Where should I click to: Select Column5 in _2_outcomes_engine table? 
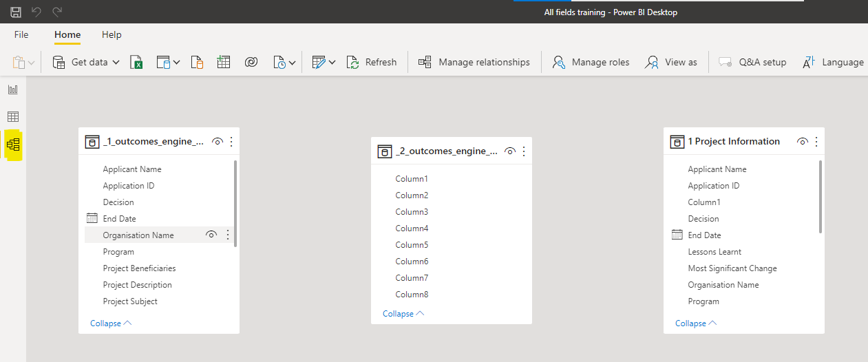(412, 245)
